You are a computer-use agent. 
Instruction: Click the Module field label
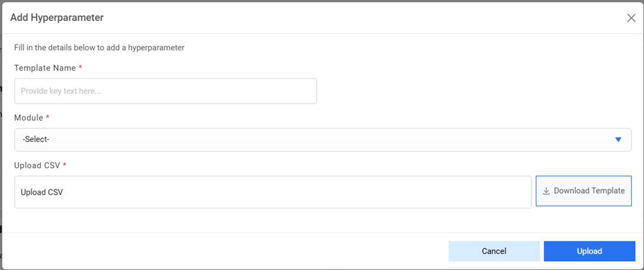point(28,118)
